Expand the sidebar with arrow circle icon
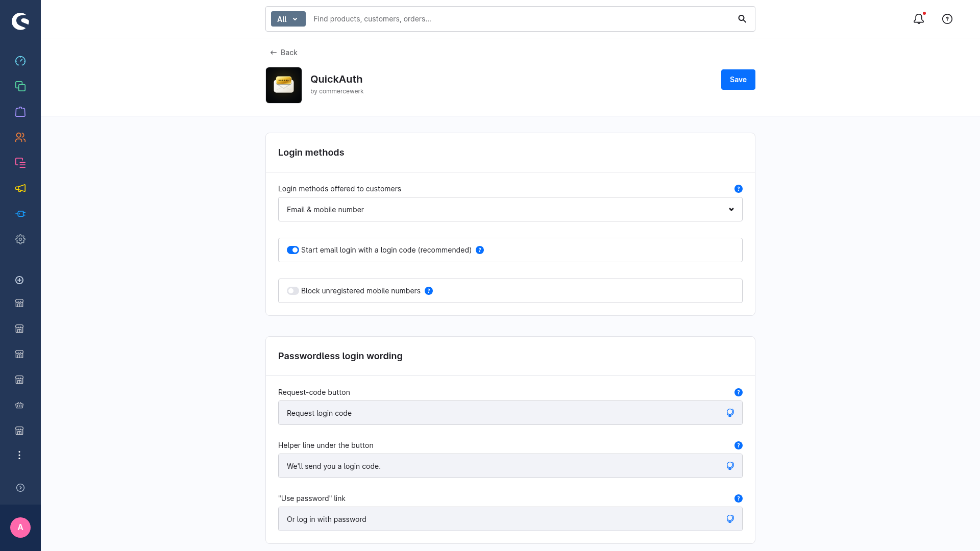The height and width of the screenshot is (551, 980). (x=20, y=488)
